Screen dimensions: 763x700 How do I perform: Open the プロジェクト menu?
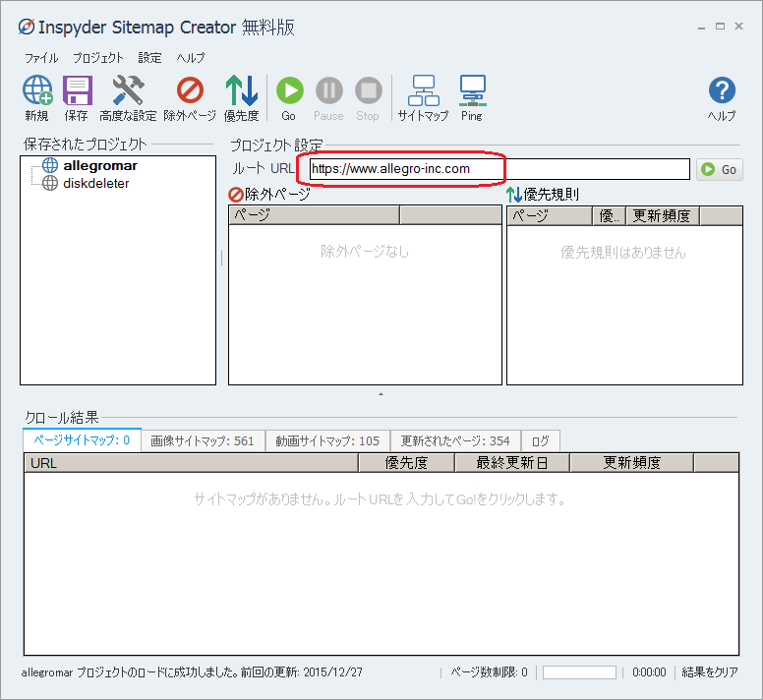[x=97, y=58]
